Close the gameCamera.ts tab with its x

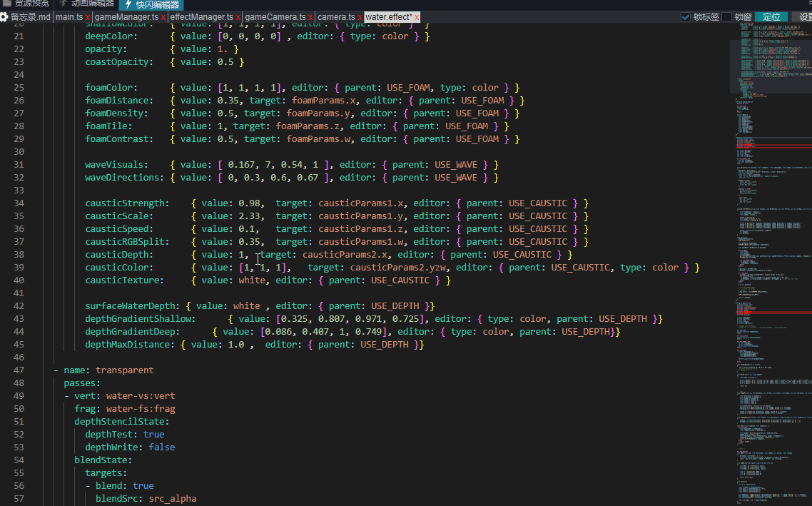[310, 18]
